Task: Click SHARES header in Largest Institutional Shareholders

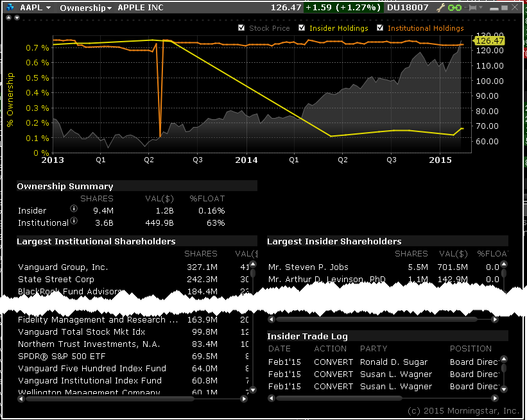Action: click(x=201, y=253)
